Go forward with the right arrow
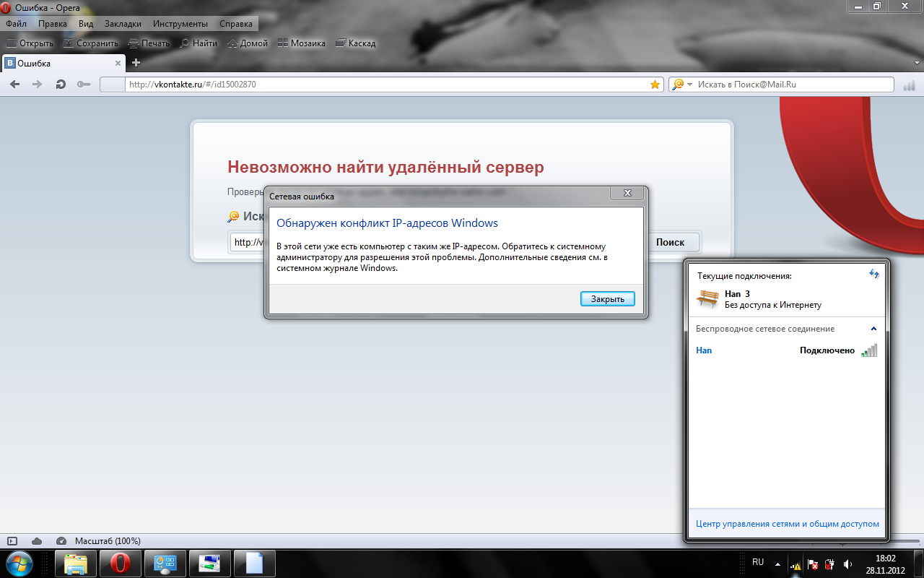The height and width of the screenshot is (578, 924). pos(38,85)
